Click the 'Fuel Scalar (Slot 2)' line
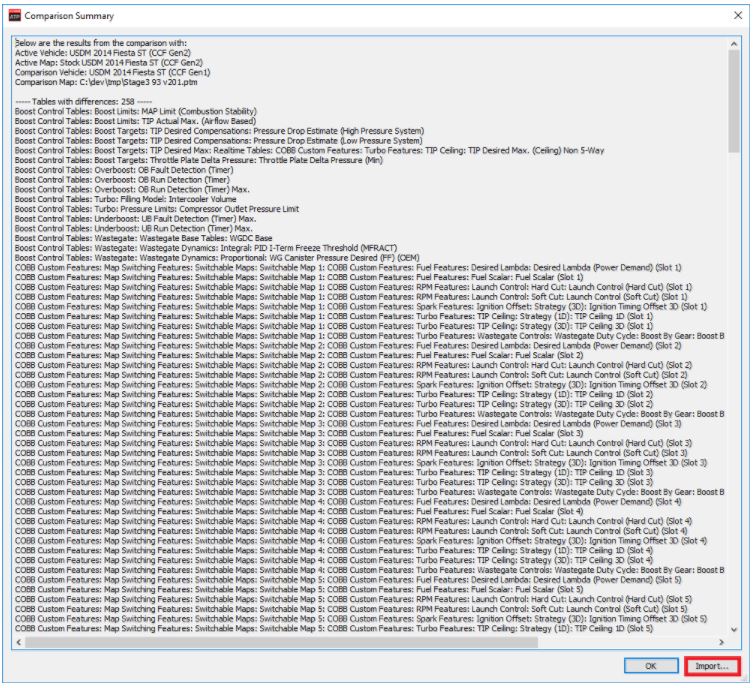Screen dimensions: 754x688 pyautogui.click(x=299, y=355)
